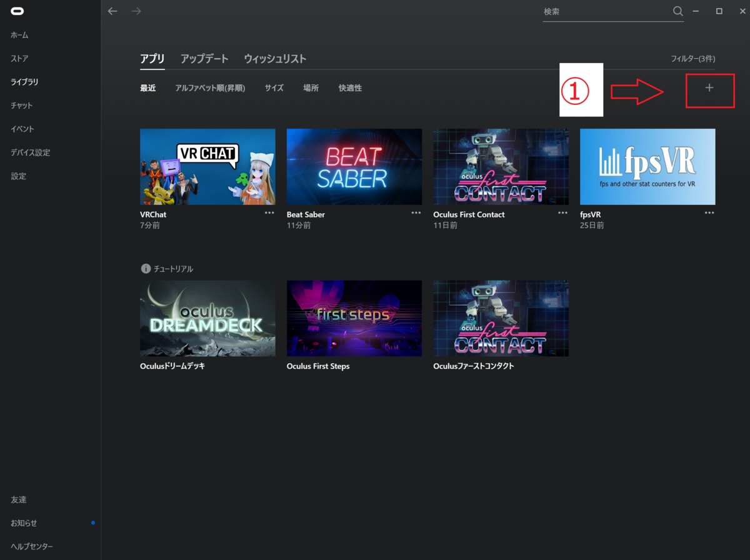Open イベント in the sidebar
750x560 pixels.
22,129
